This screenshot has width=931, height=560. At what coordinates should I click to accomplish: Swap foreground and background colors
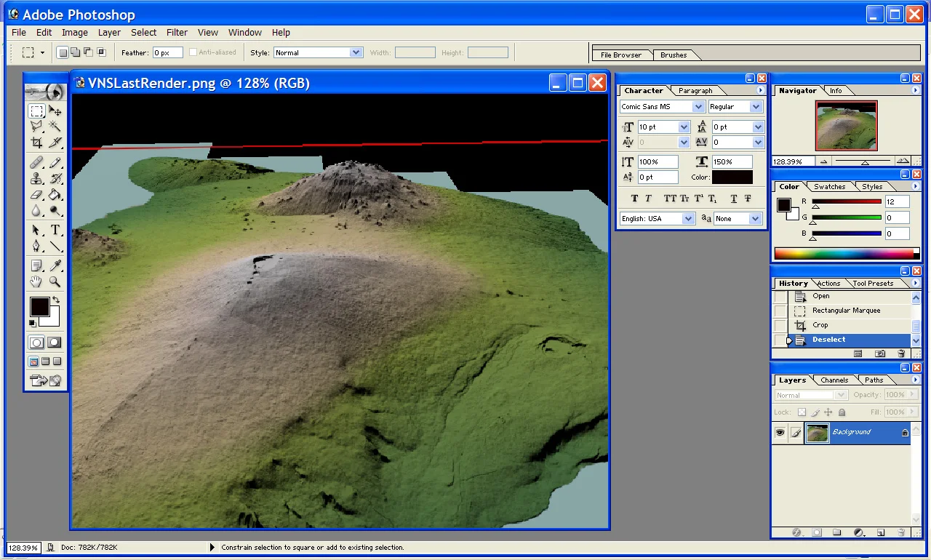point(55,299)
